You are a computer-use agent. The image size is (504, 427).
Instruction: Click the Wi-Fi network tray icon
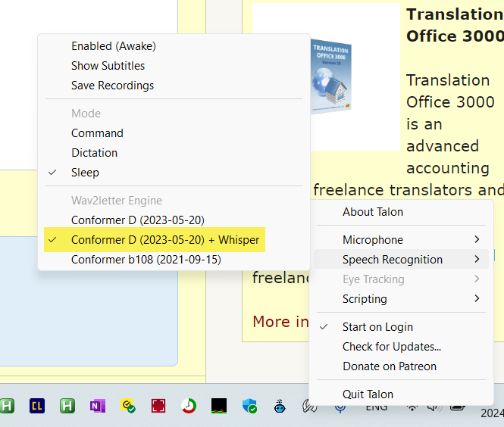coord(412,408)
